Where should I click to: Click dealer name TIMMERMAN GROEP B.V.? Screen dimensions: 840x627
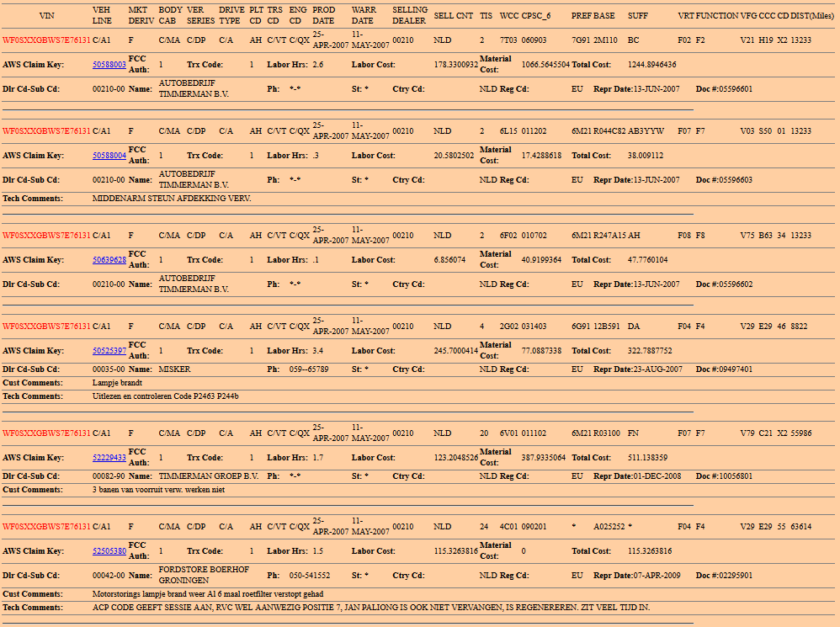point(208,476)
